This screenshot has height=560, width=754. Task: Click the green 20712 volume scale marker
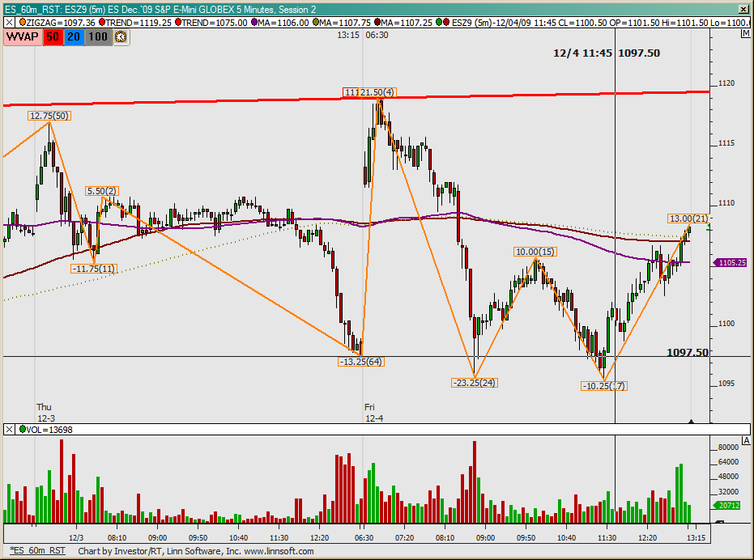[731, 506]
